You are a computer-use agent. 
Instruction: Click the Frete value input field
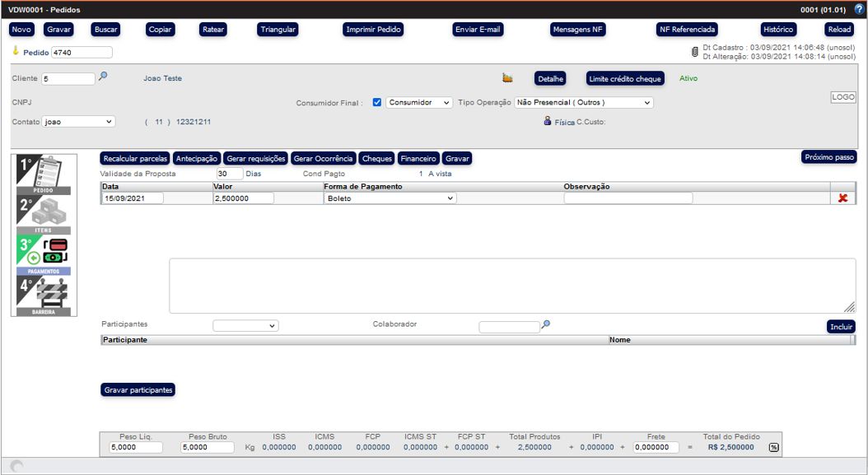(x=656, y=447)
